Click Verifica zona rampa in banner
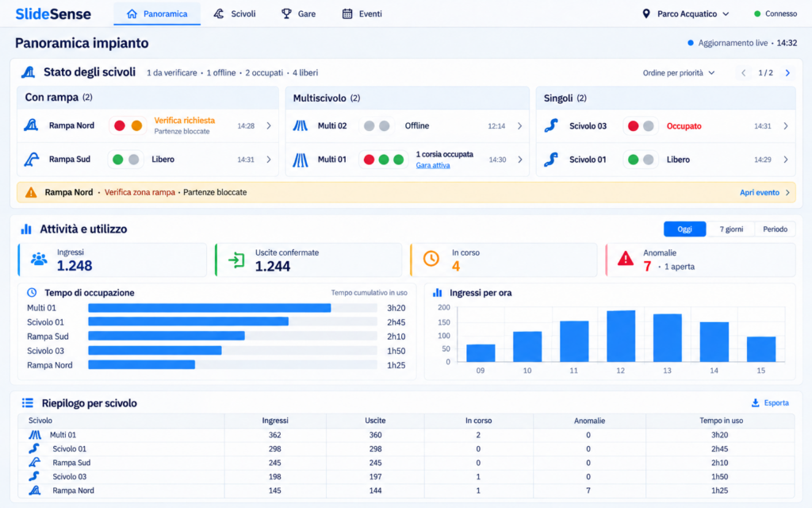 [140, 192]
